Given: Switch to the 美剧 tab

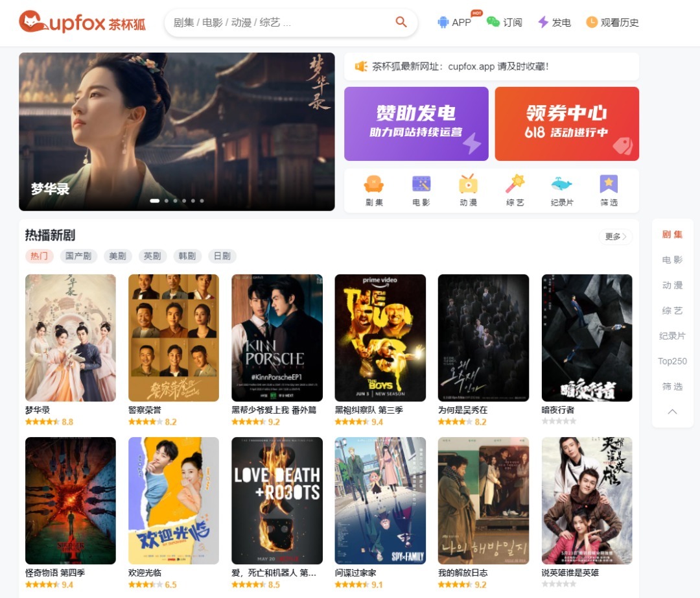Looking at the screenshot, I should tap(117, 256).
